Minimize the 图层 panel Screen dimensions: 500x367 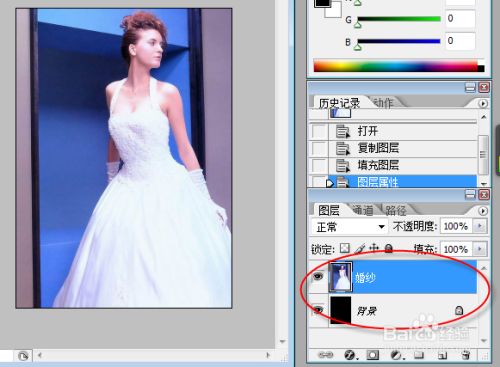(x=470, y=195)
